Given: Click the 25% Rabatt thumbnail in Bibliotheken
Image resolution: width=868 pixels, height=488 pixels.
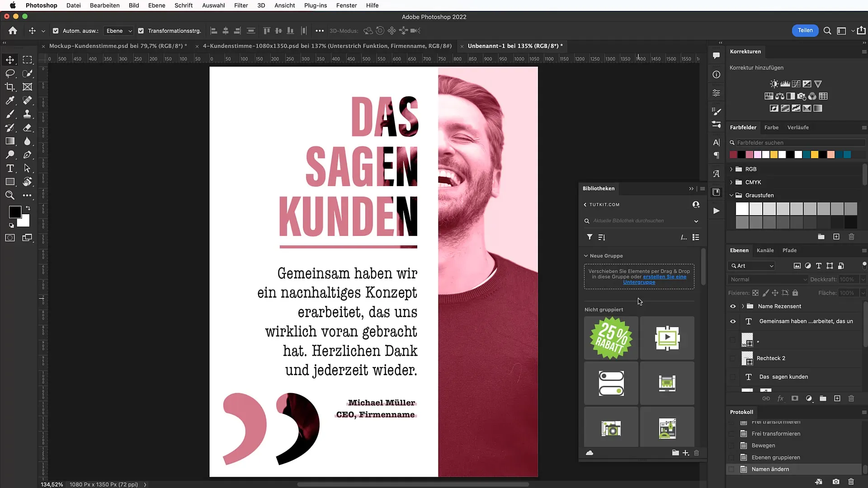Looking at the screenshot, I should coord(611,338).
